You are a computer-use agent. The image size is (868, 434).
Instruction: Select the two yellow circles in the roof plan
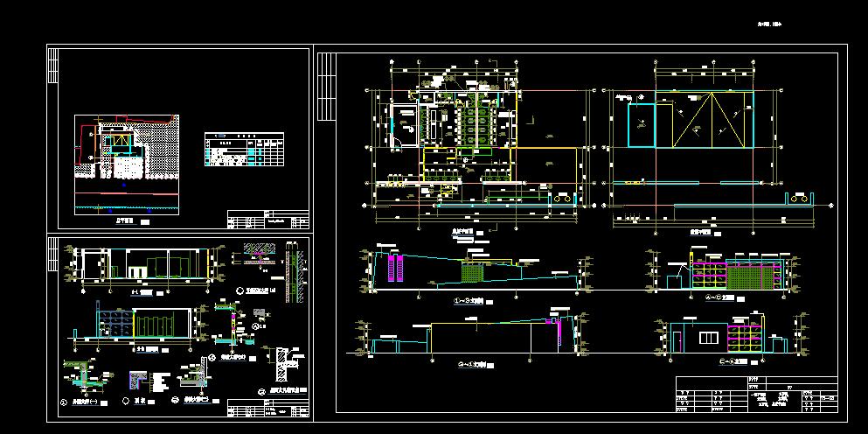coord(799,198)
